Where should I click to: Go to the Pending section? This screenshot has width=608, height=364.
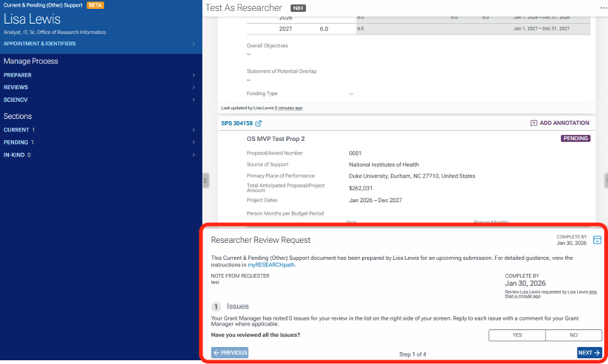click(100, 142)
